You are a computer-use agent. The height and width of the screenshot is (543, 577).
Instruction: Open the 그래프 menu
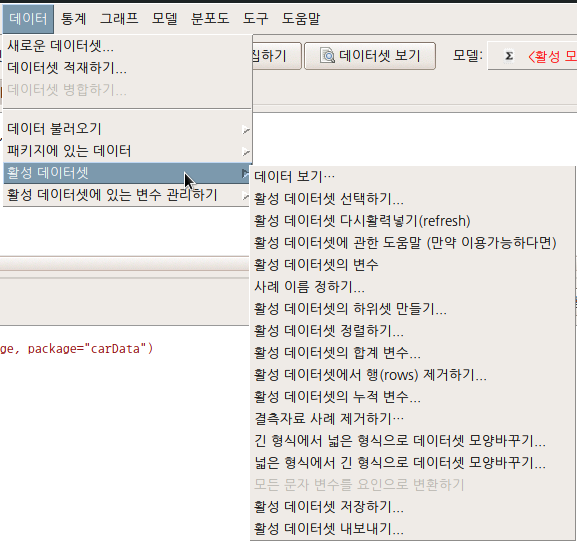click(x=119, y=19)
